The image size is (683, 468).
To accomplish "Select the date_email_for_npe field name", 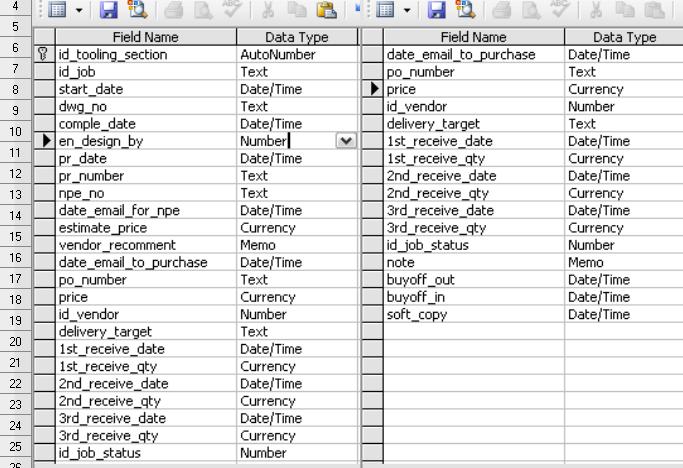I will click(x=119, y=211).
